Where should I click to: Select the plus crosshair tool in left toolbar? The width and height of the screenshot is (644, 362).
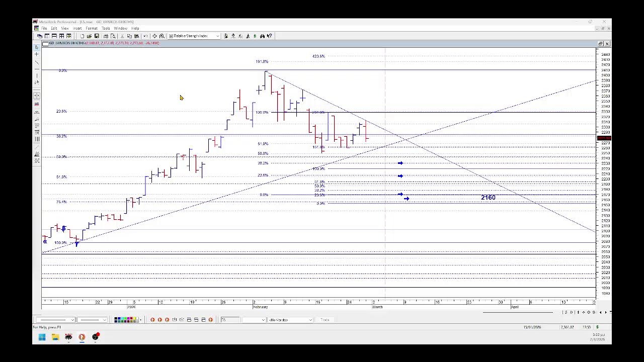click(36, 54)
